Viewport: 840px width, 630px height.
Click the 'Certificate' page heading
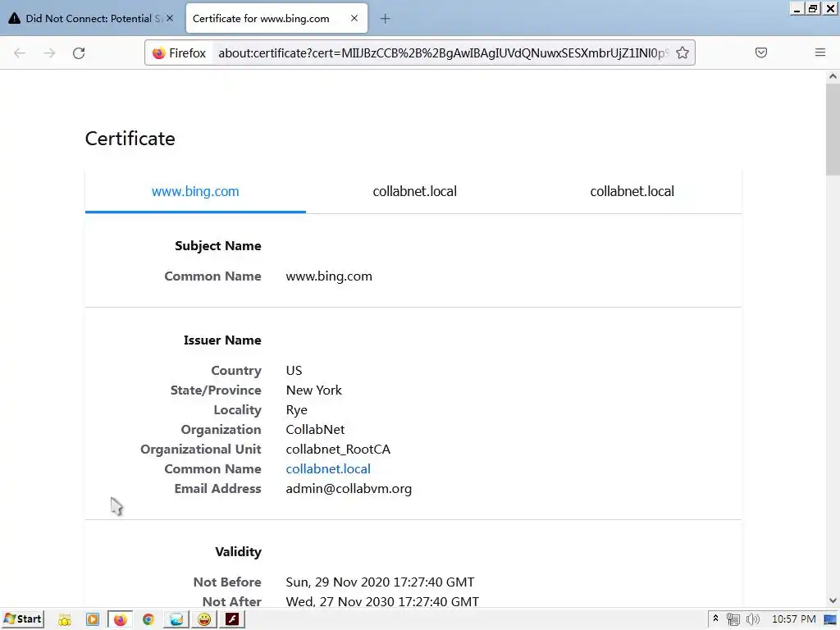130,139
